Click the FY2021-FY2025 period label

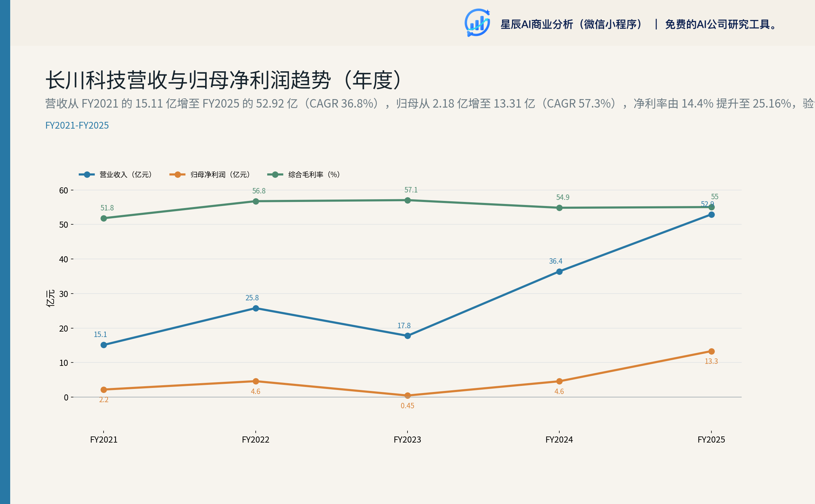77,125
